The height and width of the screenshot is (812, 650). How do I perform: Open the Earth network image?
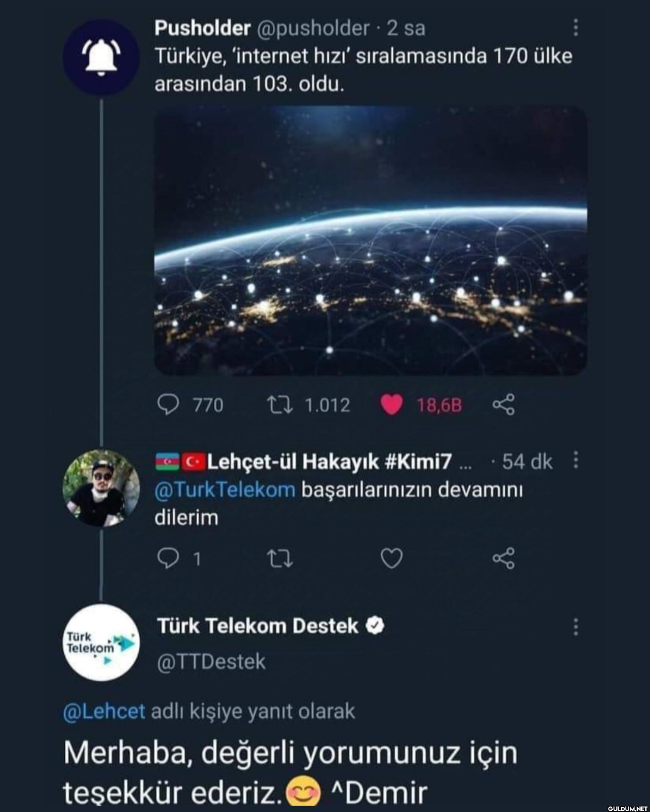(370, 240)
